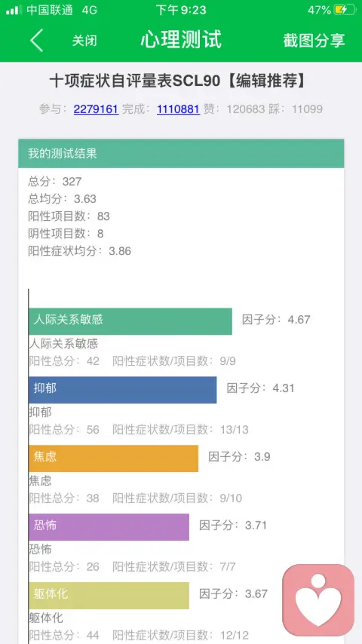The height and width of the screenshot is (644, 362).
Task: Select the orange 焦虑 bar
Action: (113, 458)
